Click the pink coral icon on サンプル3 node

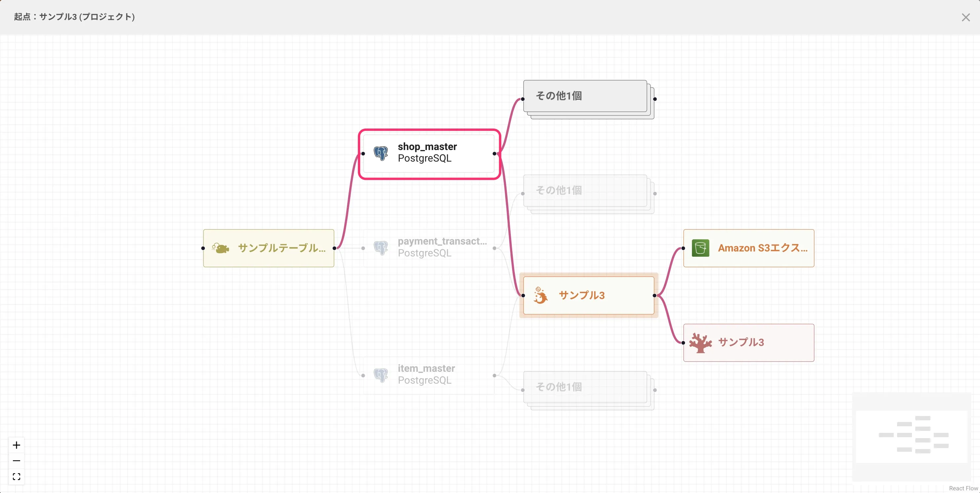(x=700, y=343)
